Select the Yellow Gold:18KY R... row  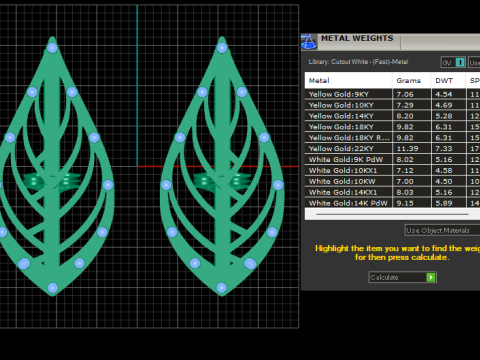[x=392, y=138]
